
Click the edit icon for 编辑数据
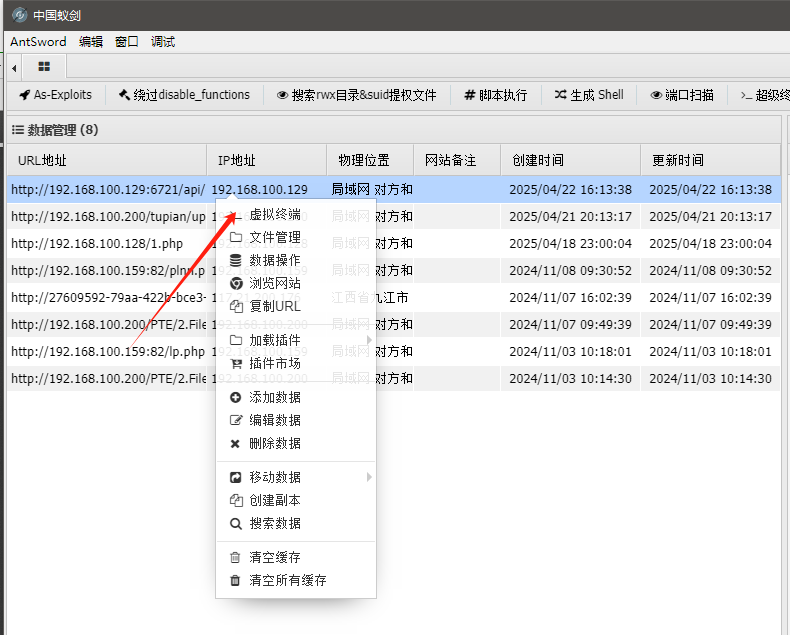point(235,420)
